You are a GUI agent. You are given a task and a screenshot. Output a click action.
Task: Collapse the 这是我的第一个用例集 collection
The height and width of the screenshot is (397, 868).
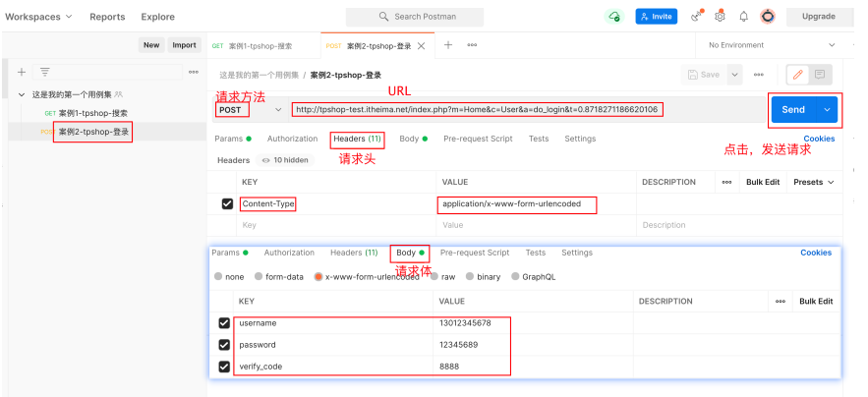pyautogui.click(x=22, y=94)
